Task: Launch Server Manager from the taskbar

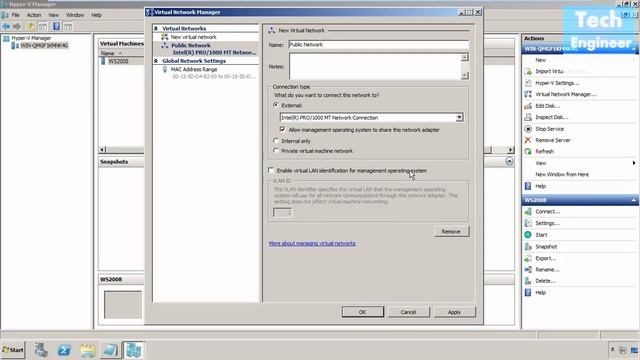Action: click(x=41, y=350)
